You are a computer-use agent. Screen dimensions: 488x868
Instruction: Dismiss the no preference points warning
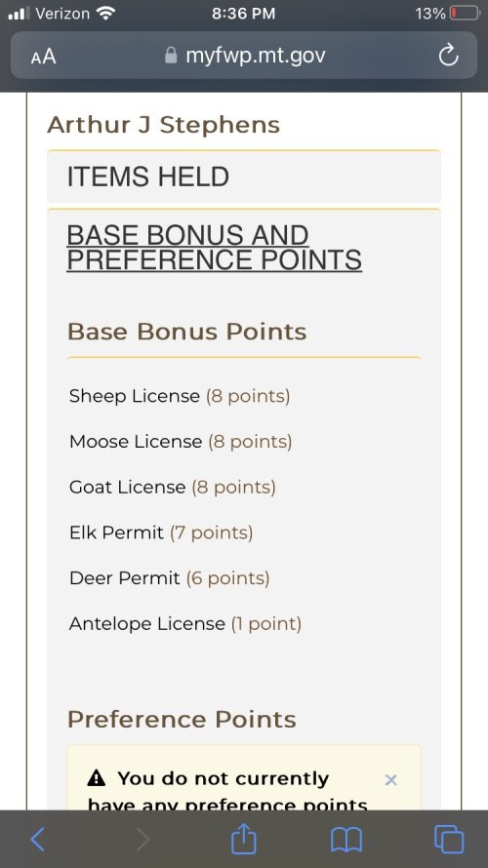(x=390, y=780)
